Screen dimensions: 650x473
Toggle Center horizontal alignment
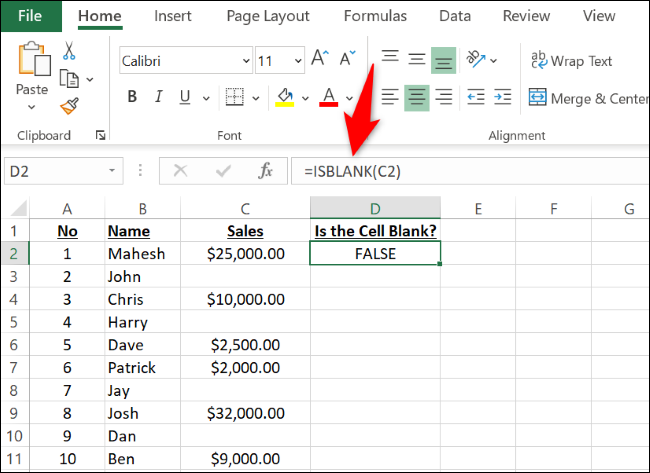[x=417, y=98]
